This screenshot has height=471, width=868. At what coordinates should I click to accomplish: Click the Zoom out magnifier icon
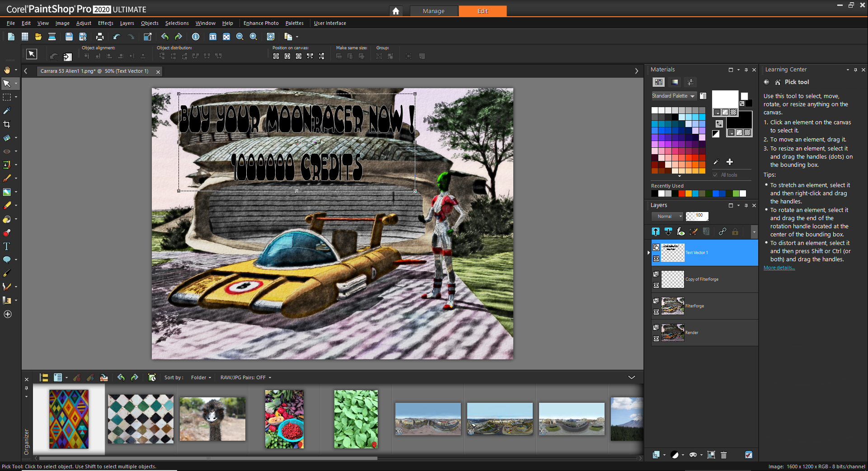point(240,37)
